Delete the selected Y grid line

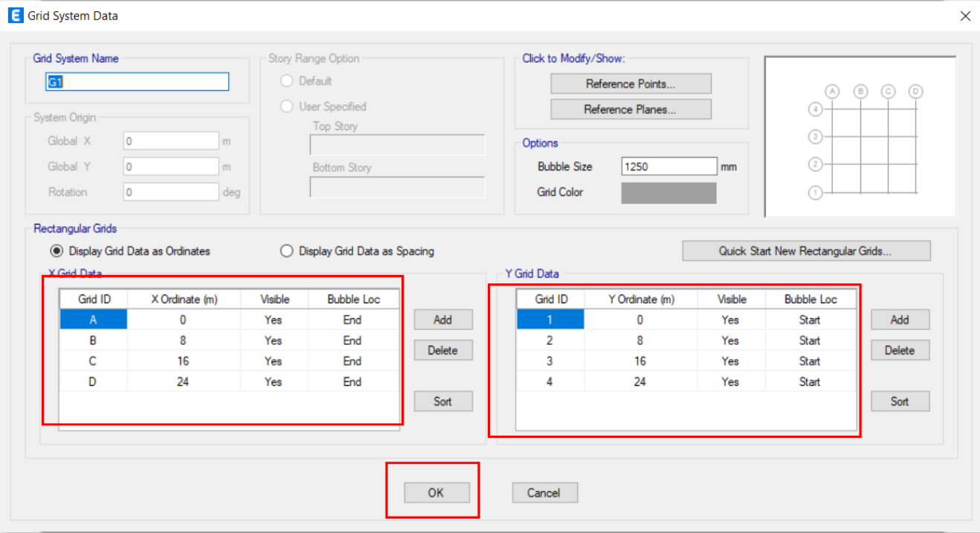point(900,349)
